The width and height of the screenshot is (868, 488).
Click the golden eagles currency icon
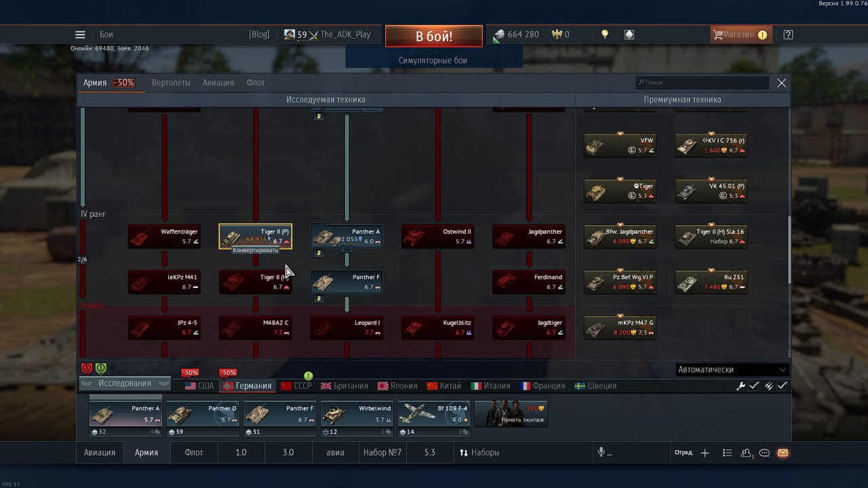557,35
